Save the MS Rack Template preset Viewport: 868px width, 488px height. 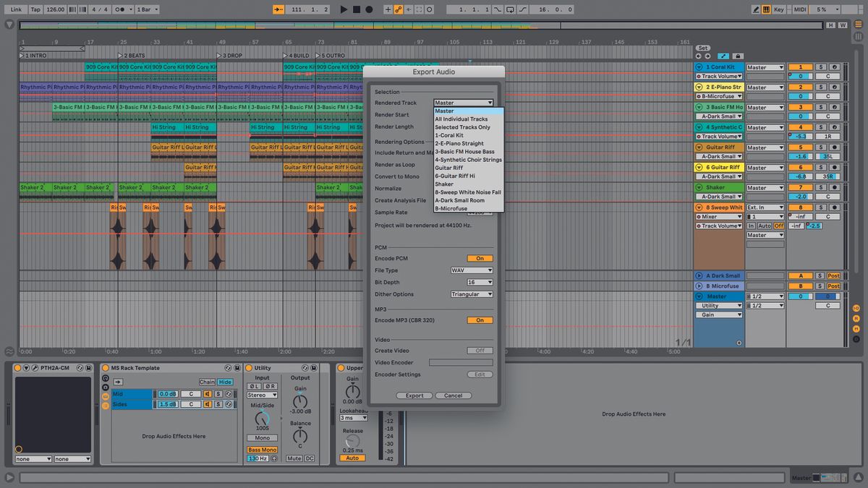coord(236,368)
